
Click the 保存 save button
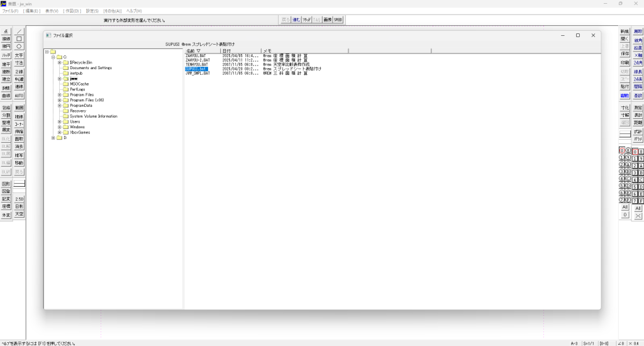[x=625, y=54]
